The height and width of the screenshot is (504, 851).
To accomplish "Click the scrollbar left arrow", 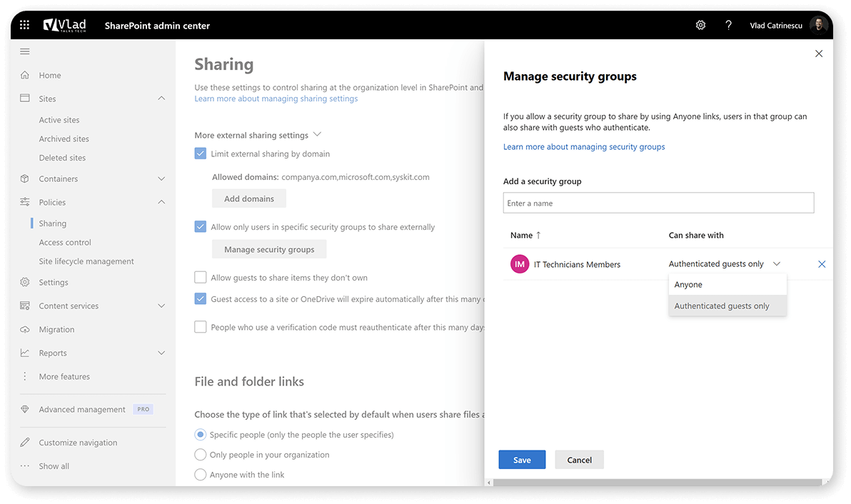I will (489, 483).
